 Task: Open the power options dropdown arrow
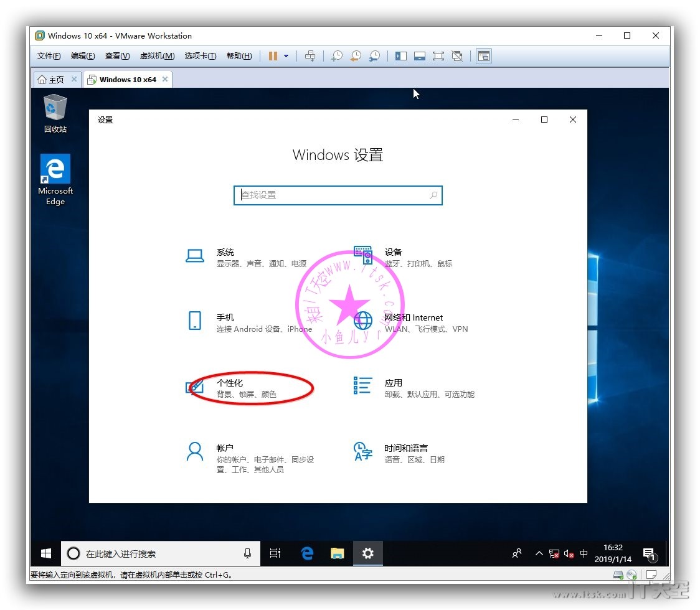click(x=286, y=56)
